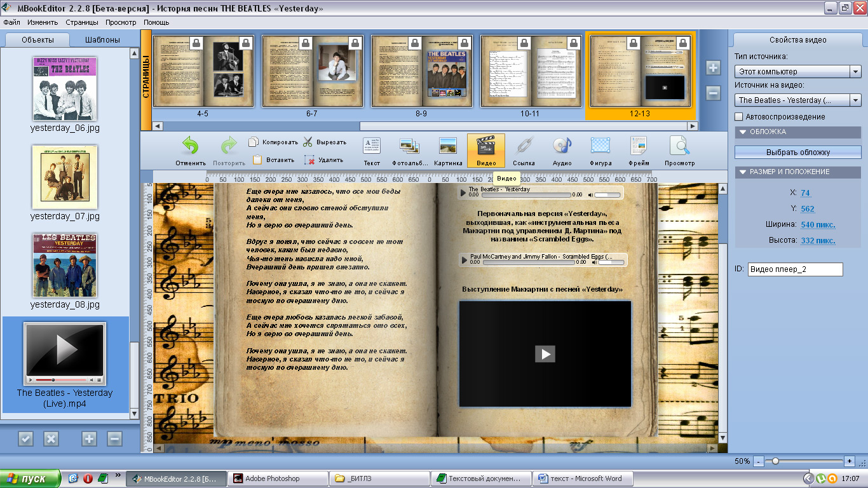Image resolution: width=868 pixels, height=488 pixels.
Task: Open the Файл menu
Action: (x=12, y=22)
